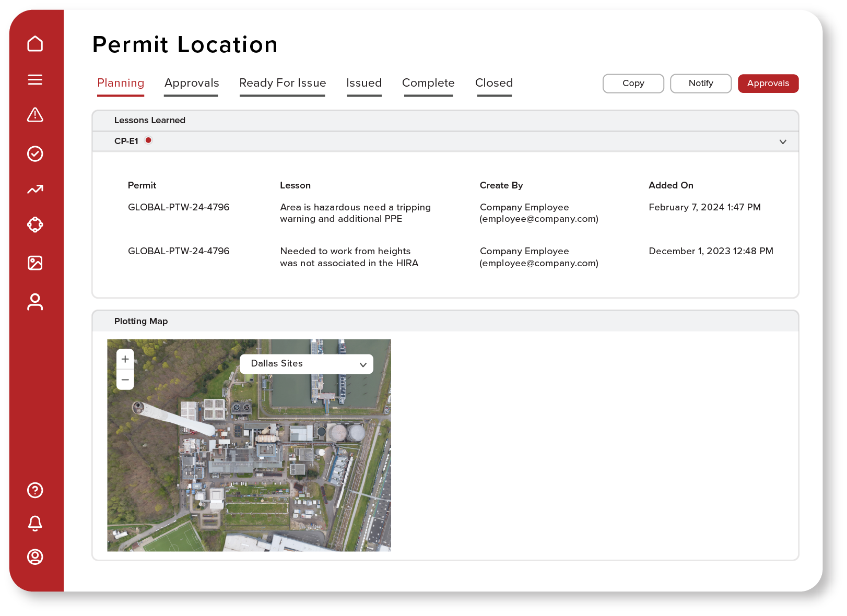This screenshot has width=847, height=616.
Task: Open the navigation hamburger menu
Action: (x=35, y=79)
